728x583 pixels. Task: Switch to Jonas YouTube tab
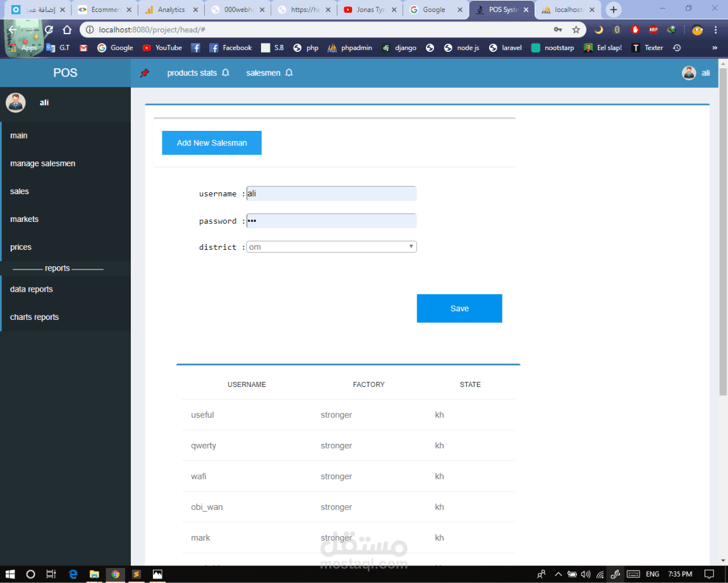370,9
